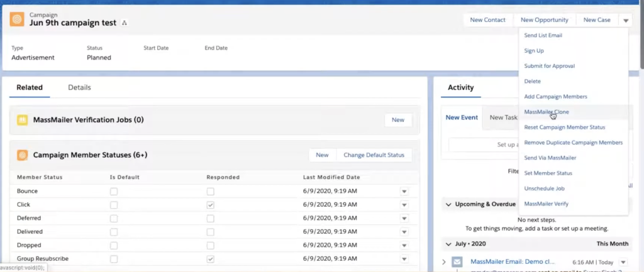The width and height of the screenshot is (644, 272).
Task: Open the Campaign Member Statuses (6+) heading link
Action: [x=90, y=155]
